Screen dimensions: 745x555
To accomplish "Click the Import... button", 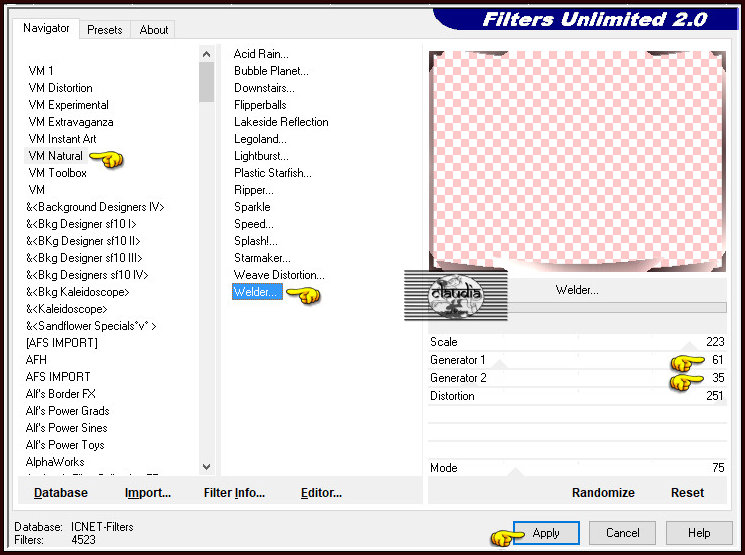I will (x=148, y=493).
